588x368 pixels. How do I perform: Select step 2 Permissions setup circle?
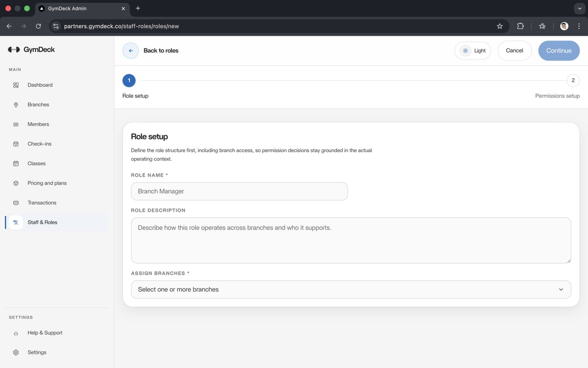click(573, 80)
